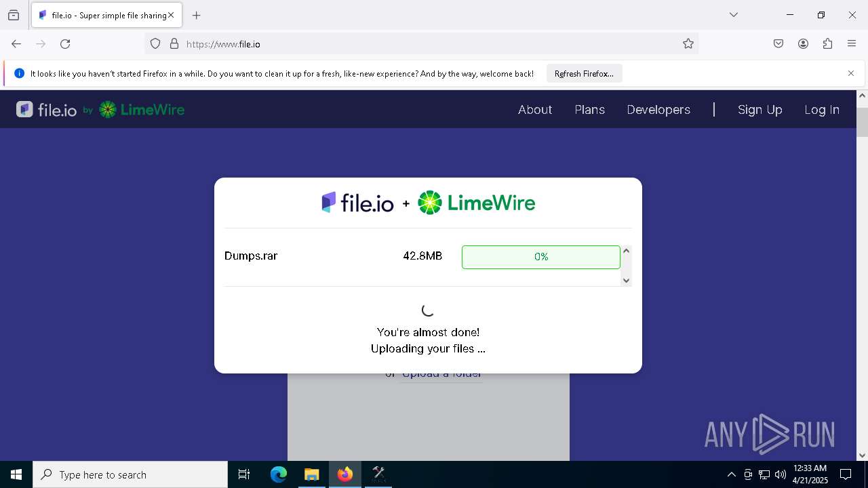Click the Dumps.rar upload progress bar
Screen dimensions: 868x488
tap(541, 257)
